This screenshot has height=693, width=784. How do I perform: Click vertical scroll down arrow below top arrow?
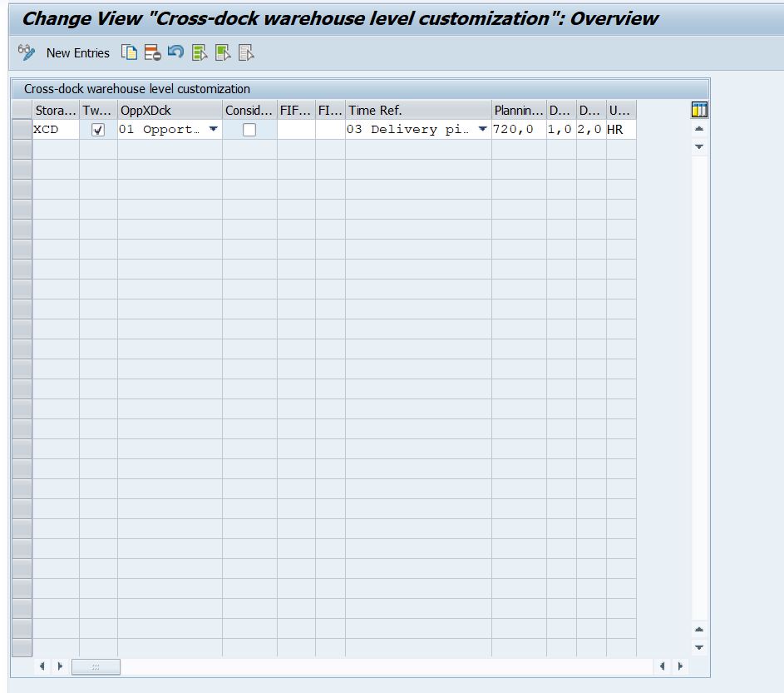(x=699, y=146)
